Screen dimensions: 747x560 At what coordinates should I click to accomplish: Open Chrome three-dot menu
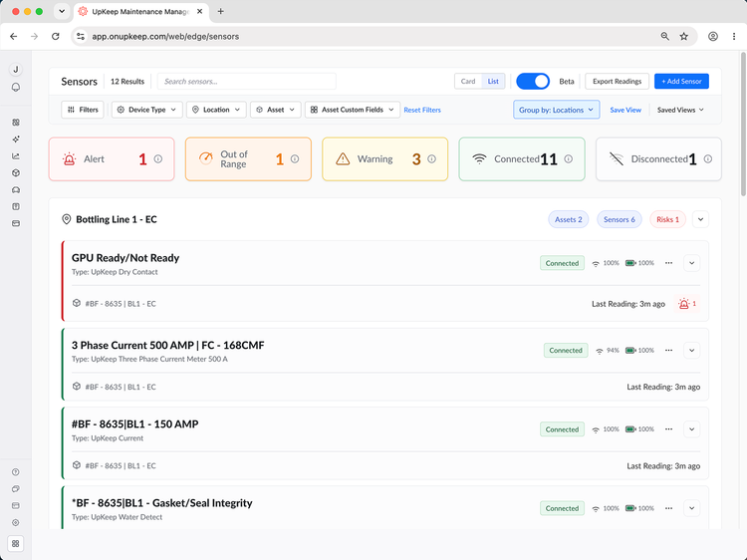coord(734,36)
